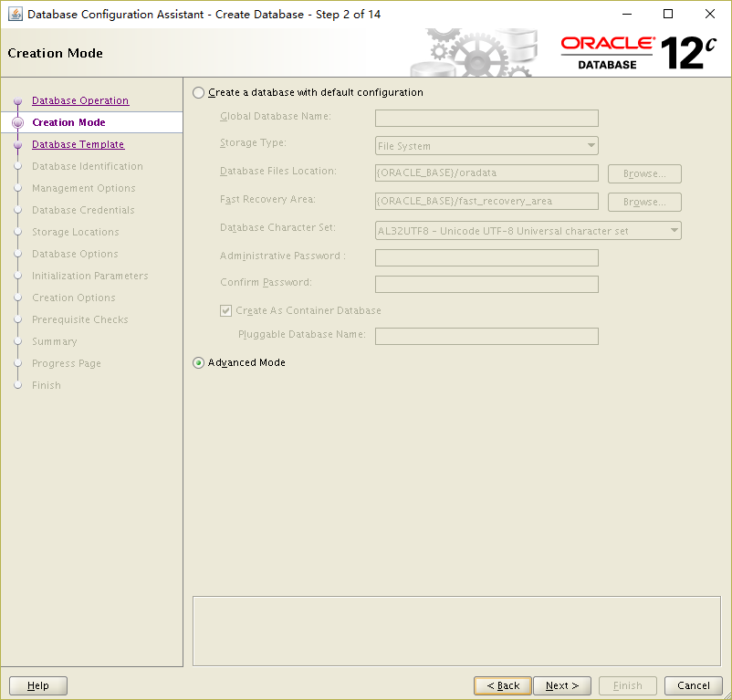732x700 pixels.
Task: Click the Progress Page step
Action: (x=67, y=363)
